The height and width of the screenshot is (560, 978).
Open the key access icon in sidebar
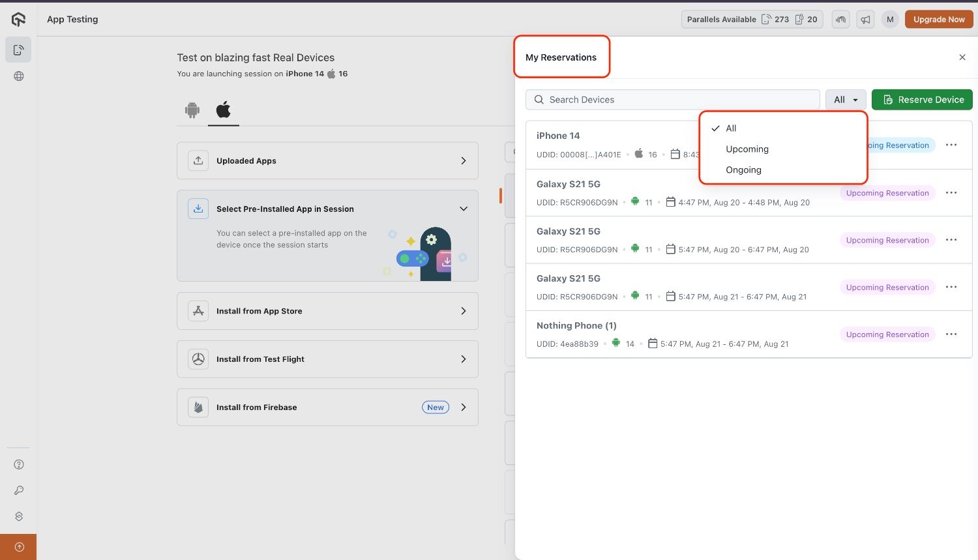19,490
